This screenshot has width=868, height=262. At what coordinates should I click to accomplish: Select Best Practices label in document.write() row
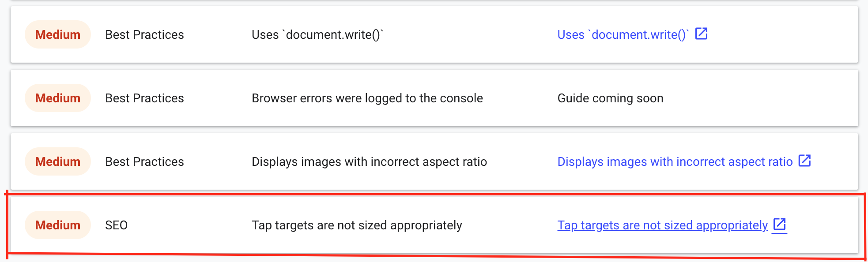[x=144, y=34]
